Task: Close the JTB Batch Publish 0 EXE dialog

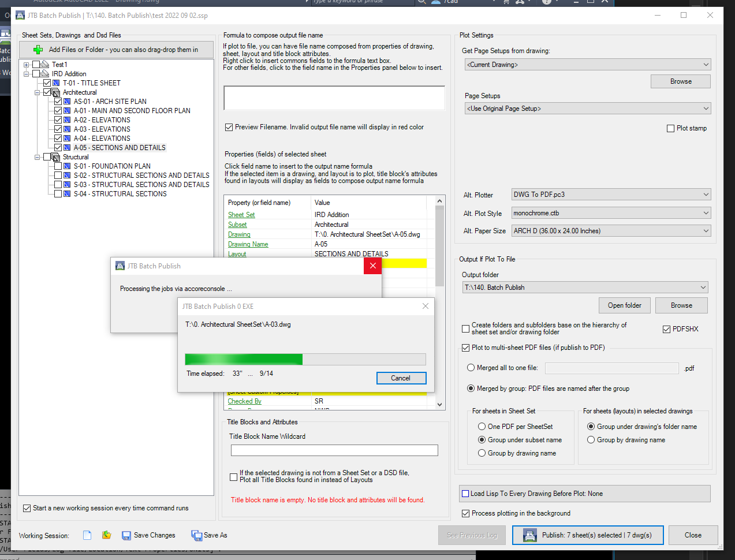Action: (x=426, y=306)
